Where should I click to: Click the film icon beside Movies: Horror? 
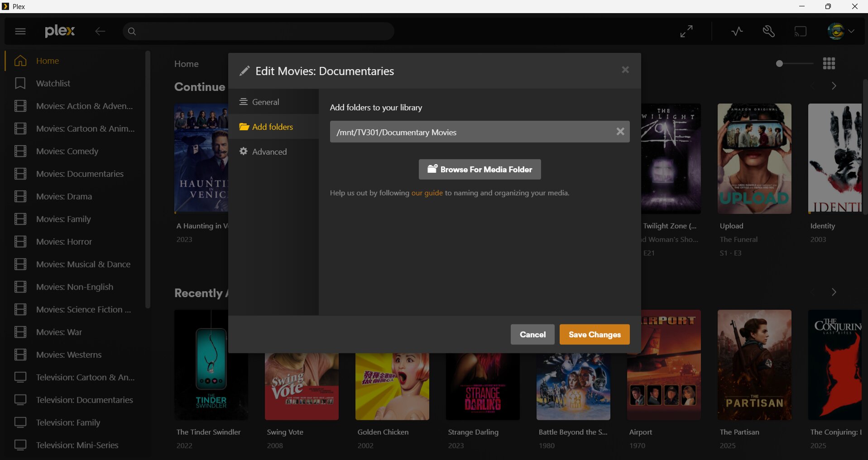pos(20,242)
